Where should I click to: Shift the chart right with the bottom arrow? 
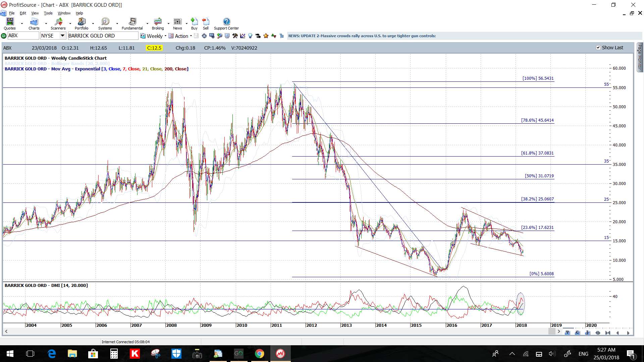[x=628, y=333]
